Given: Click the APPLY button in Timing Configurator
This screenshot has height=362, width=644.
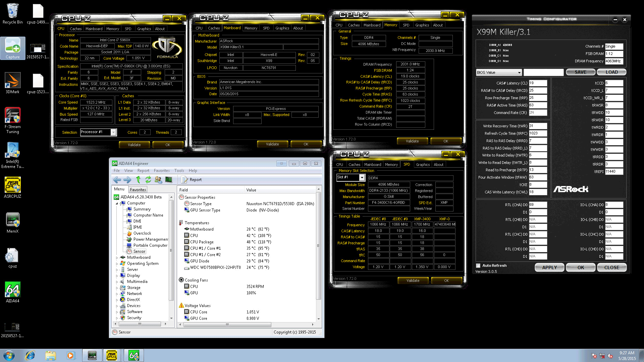Looking at the screenshot, I should (x=549, y=267).
